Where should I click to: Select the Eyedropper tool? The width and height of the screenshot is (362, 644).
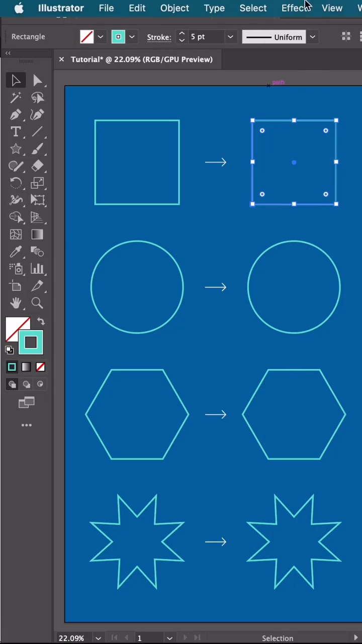point(16,252)
